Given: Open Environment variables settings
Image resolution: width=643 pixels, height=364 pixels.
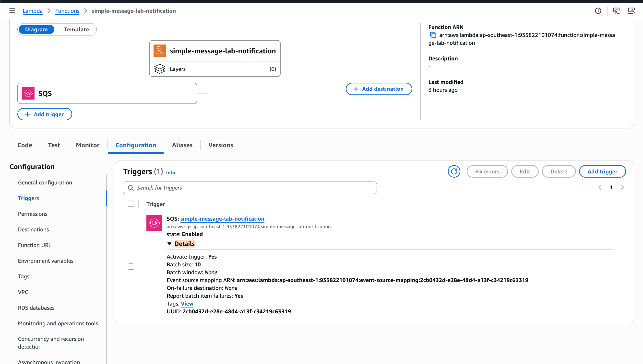Looking at the screenshot, I should click(x=46, y=261).
